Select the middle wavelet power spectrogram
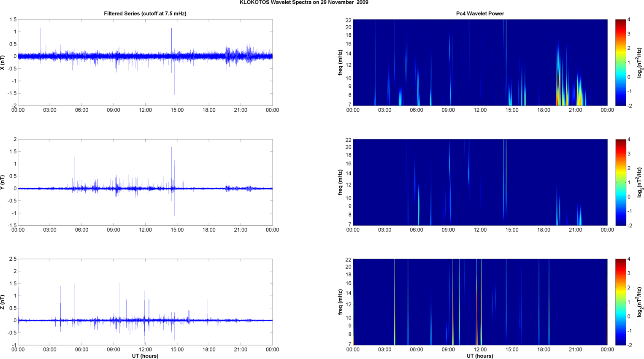Viewport: 644px width, 359px height. tap(480, 182)
